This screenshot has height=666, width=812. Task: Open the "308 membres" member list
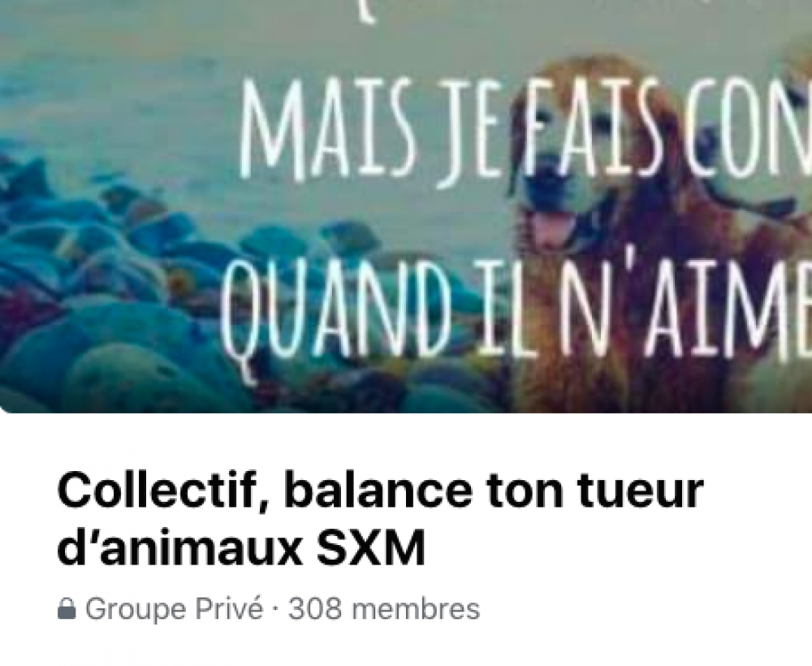[x=384, y=609]
